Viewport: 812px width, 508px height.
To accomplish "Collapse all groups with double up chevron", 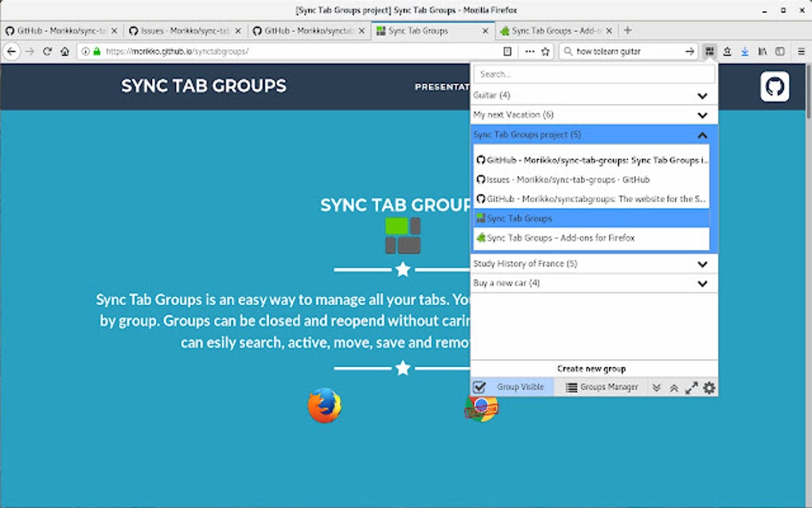I will pyautogui.click(x=673, y=387).
